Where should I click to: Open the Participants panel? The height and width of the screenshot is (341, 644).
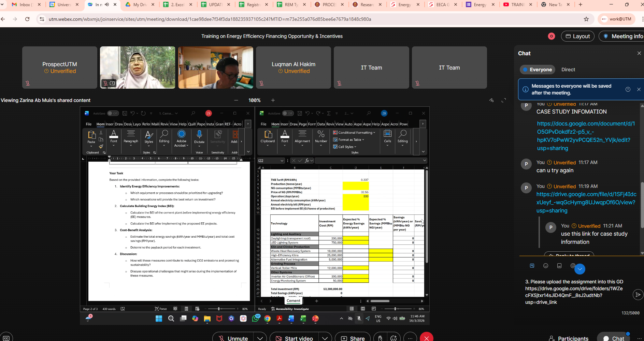click(x=569, y=338)
